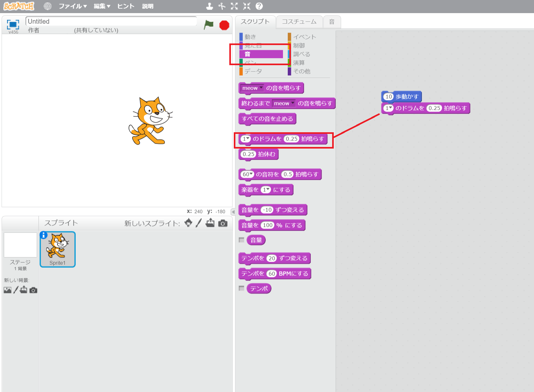Choose new backdrop from library
This screenshot has width=534, height=392.
[8, 290]
